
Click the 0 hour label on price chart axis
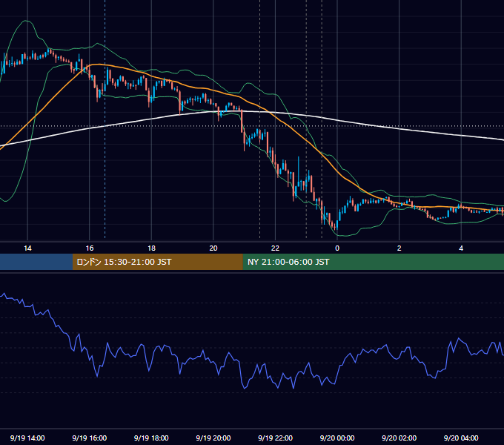[337, 248]
